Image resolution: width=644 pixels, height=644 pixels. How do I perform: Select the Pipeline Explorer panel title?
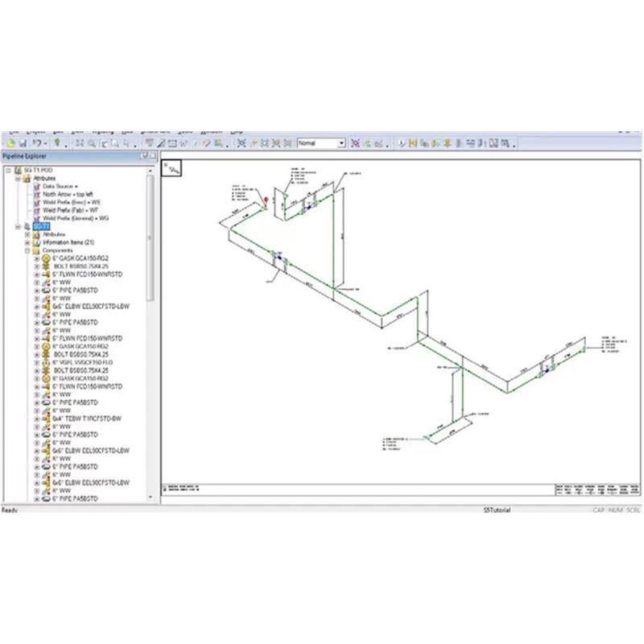[x=24, y=156]
